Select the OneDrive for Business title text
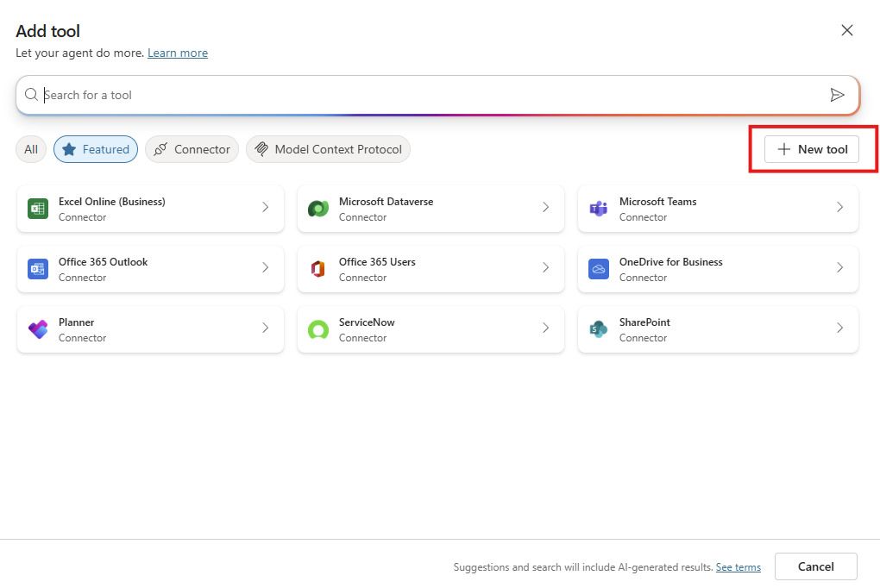This screenshot has height=588, width=880. [670, 262]
